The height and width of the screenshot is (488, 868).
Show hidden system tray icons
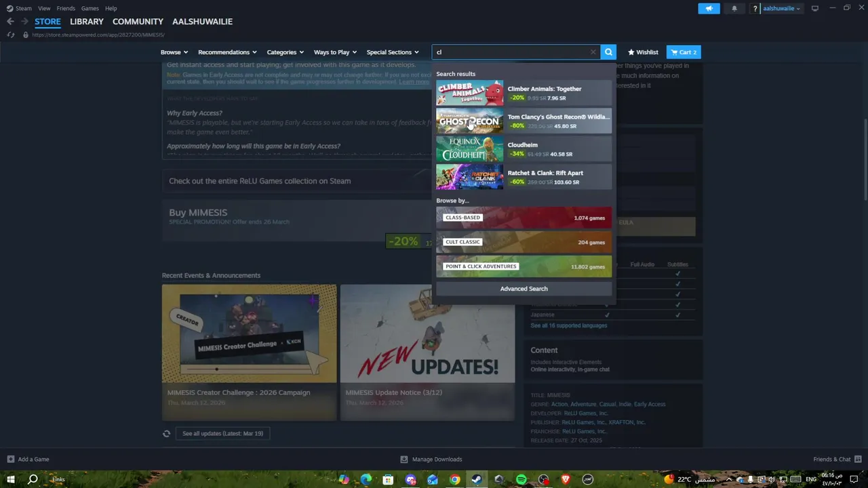pyautogui.click(x=730, y=479)
